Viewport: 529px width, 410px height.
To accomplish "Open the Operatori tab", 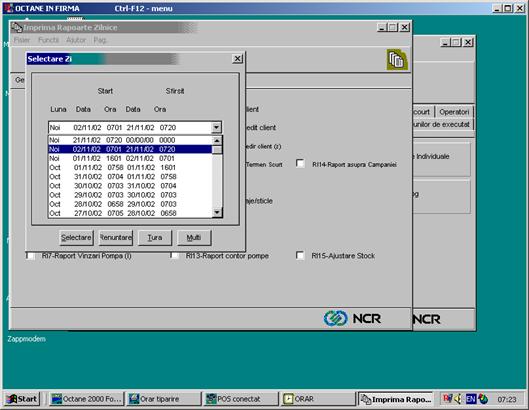I will pyautogui.click(x=454, y=112).
